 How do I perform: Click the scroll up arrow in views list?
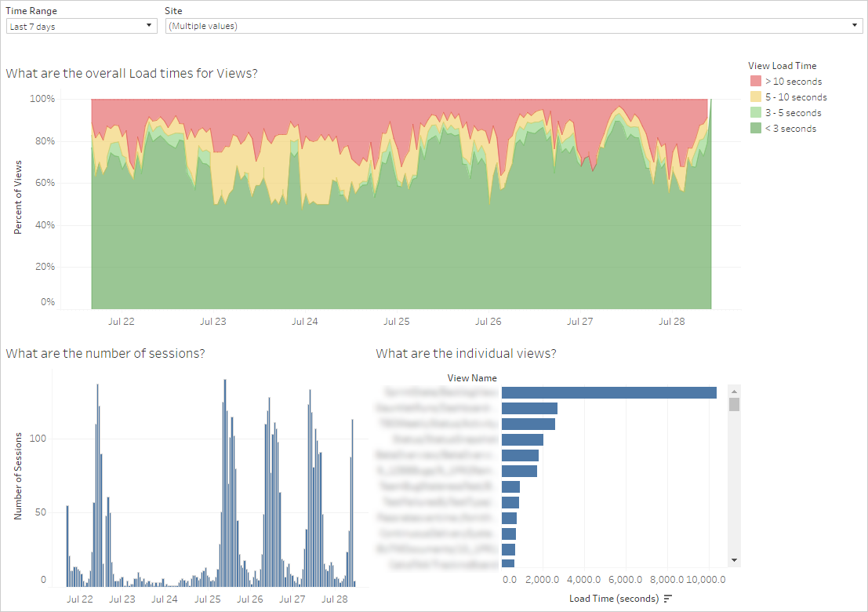pos(734,392)
